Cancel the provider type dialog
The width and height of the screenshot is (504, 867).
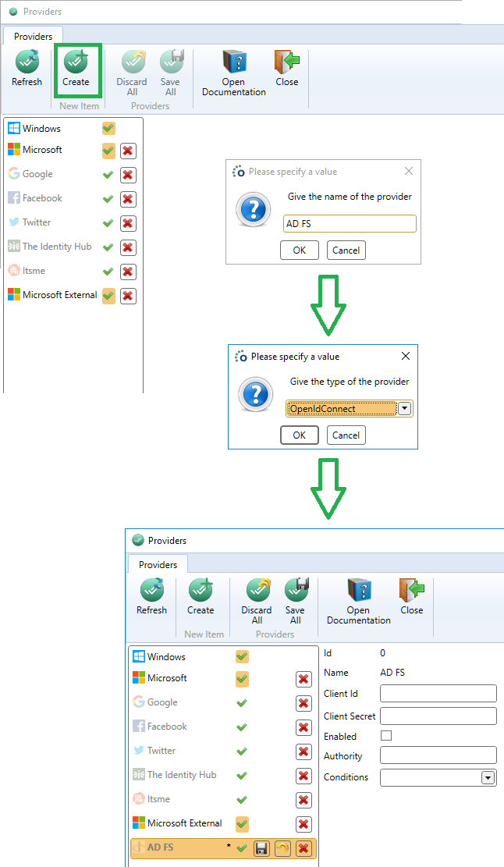coord(346,435)
